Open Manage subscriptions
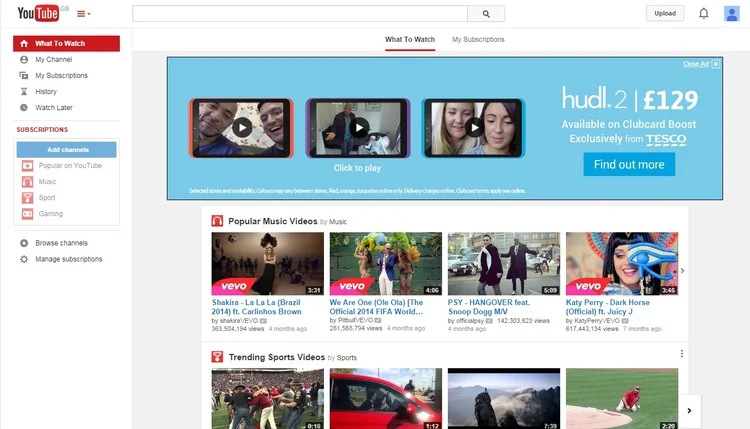750x429 pixels. [68, 259]
